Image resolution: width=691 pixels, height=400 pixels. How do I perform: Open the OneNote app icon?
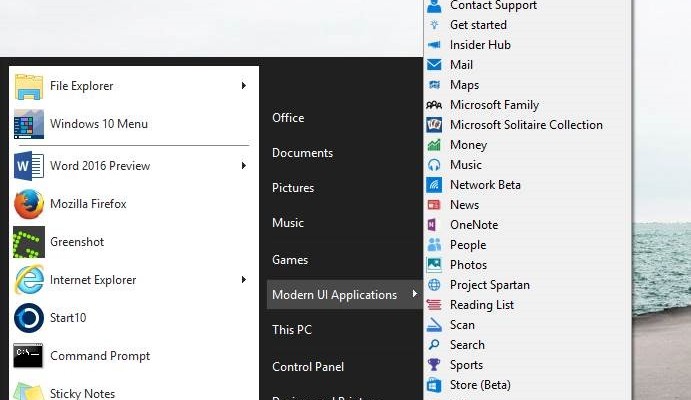[434, 225]
